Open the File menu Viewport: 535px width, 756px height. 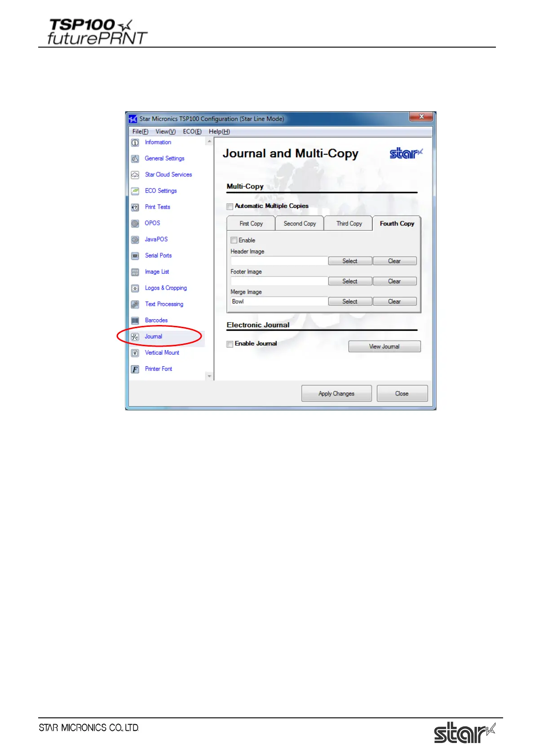pyautogui.click(x=140, y=132)
